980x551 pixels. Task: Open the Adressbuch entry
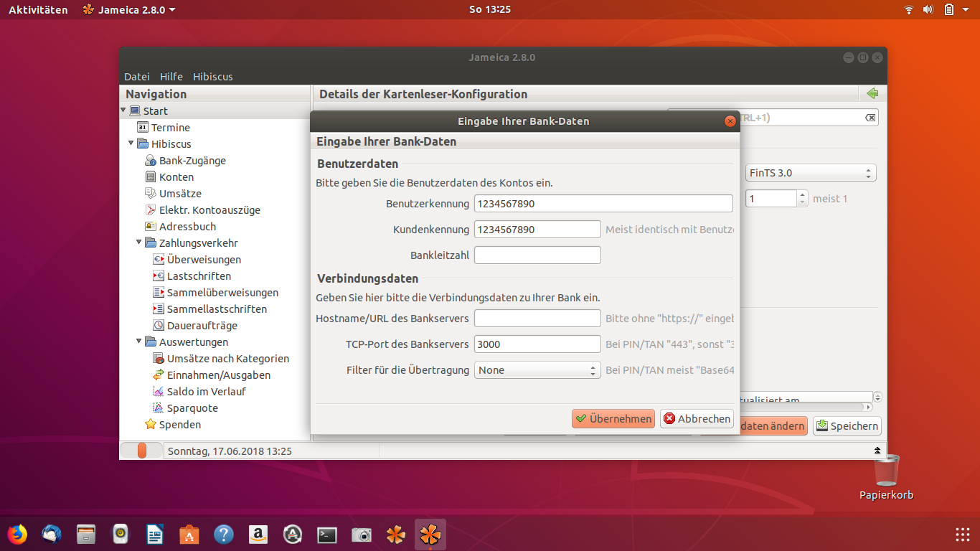point(187,227)
